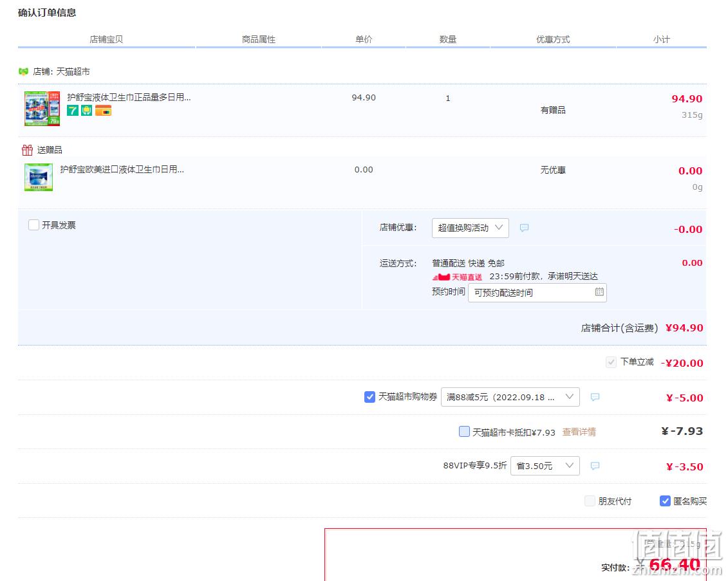Click the 确认订单信息 heading
Screen dimensions: 728x581
point(47,12)
